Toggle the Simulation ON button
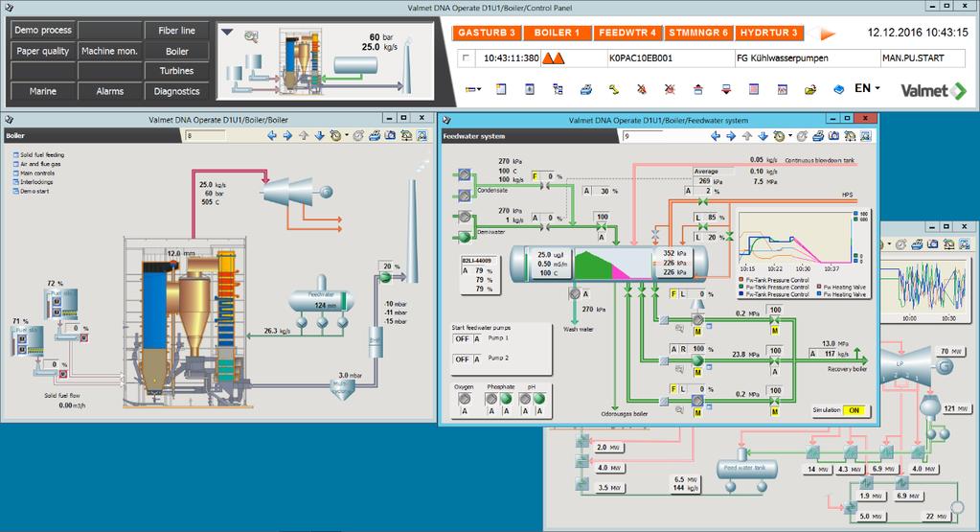Screen dimensions: 980x532 click(x=855, y=410)
